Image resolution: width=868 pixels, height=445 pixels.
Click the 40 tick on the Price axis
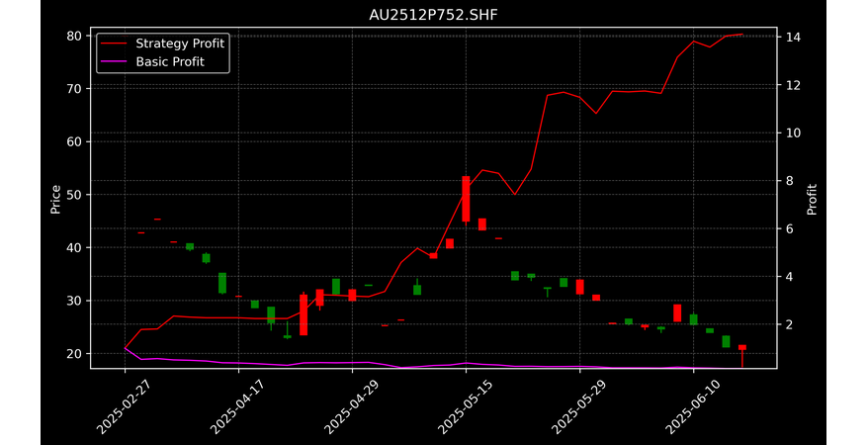pos(75,247)
